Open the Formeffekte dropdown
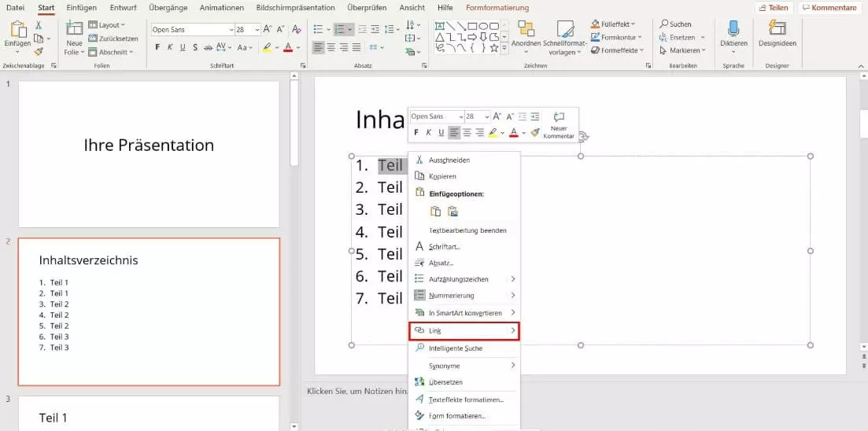Screen dimensions: 868x431 click(617, 50)
